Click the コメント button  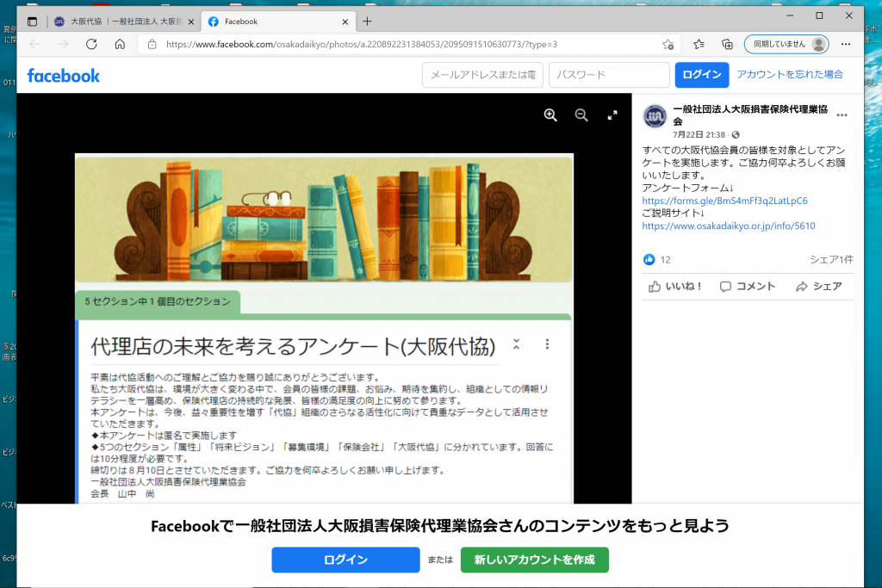[748, 287]
